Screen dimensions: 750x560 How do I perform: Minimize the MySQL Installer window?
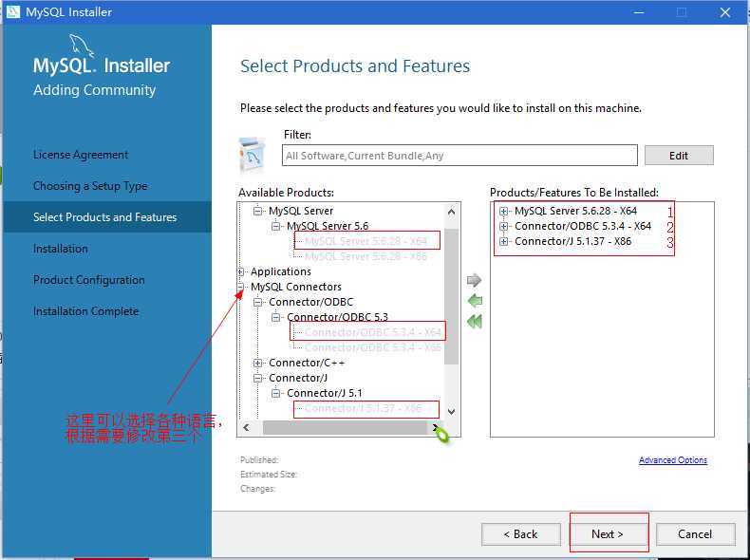639,12
